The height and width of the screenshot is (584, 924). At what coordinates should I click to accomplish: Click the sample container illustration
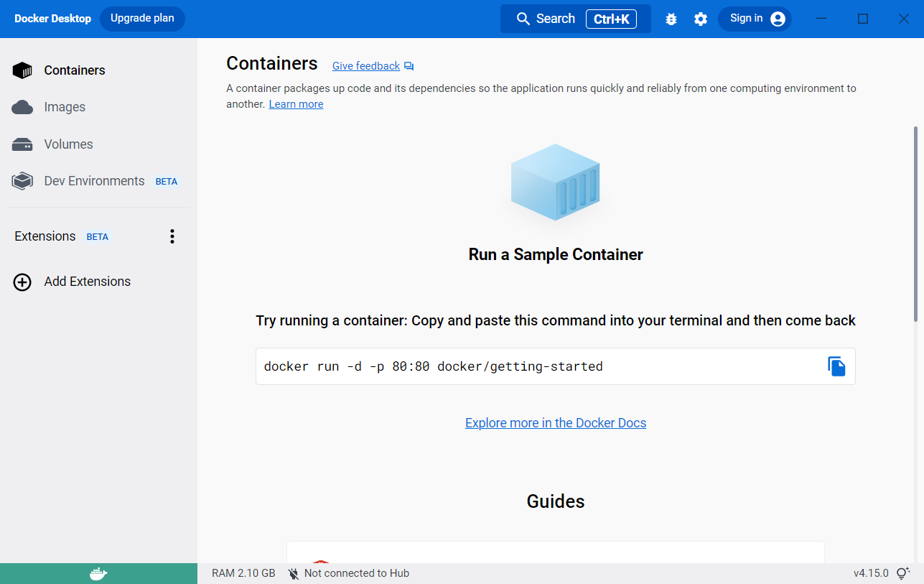[x=556, y=182]
